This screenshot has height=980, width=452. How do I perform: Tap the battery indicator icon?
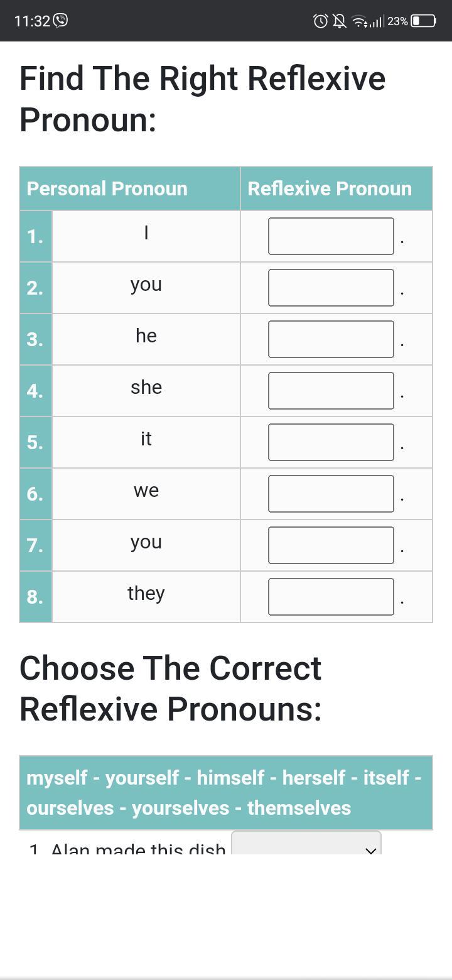[x=423, y=21]
